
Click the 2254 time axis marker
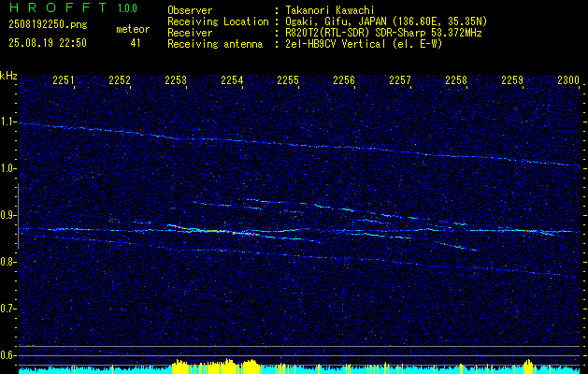click(x=232, y=79)
